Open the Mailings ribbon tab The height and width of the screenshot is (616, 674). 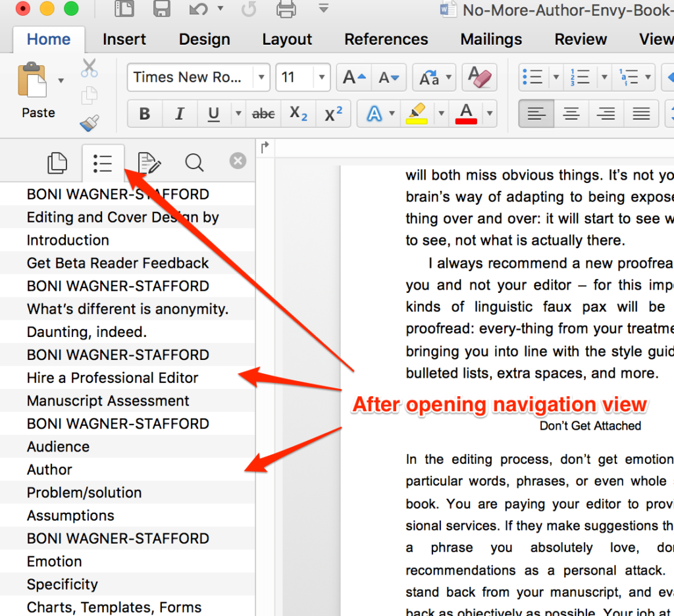click(490, 39)
